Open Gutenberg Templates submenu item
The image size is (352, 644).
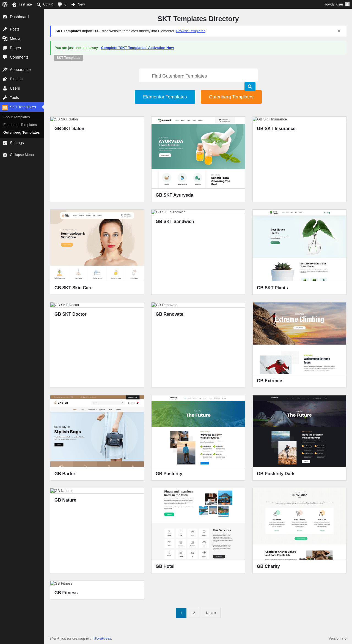[21, 133]
